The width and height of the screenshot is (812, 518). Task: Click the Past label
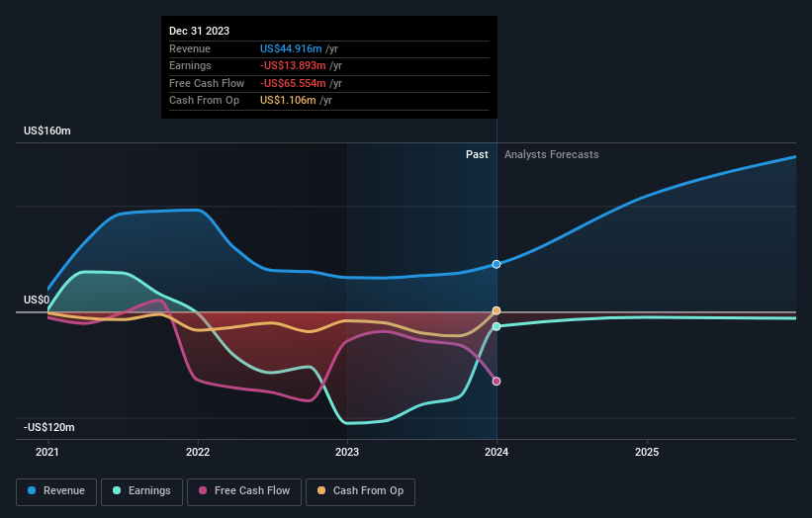[477, 155]
